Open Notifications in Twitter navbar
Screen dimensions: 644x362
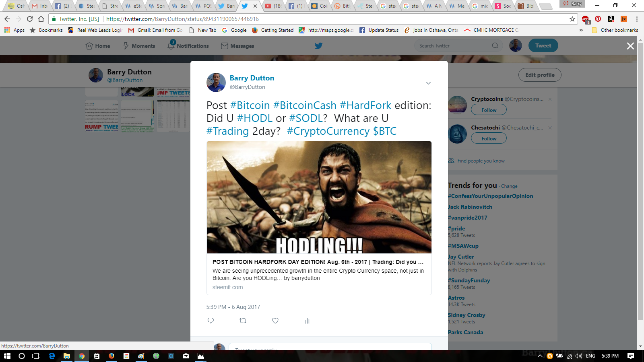[188, 46]
